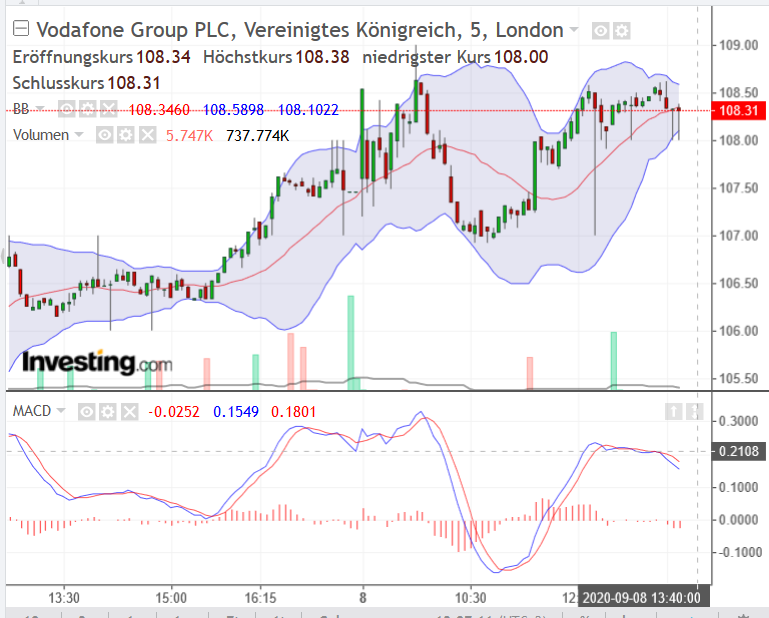This screenshot has height=618, width=769.
Task: Collapse the chart legend with the minus box
Action: pos(21,29)
